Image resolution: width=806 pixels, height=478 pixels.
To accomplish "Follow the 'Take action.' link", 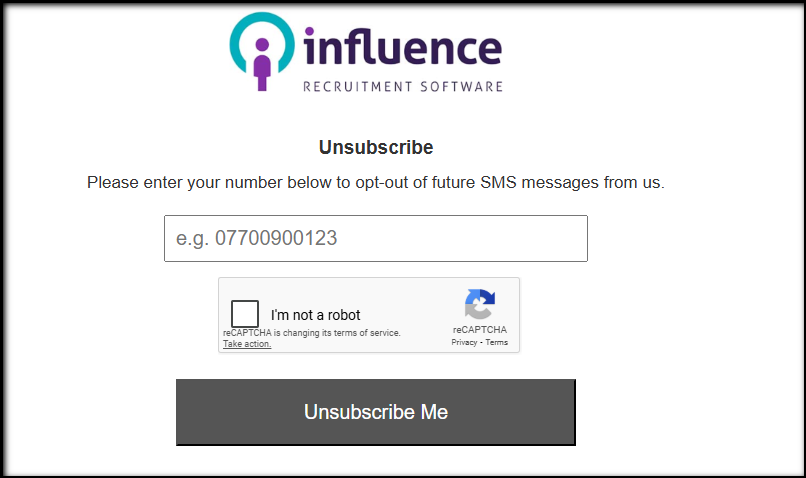I will (246, 344).
